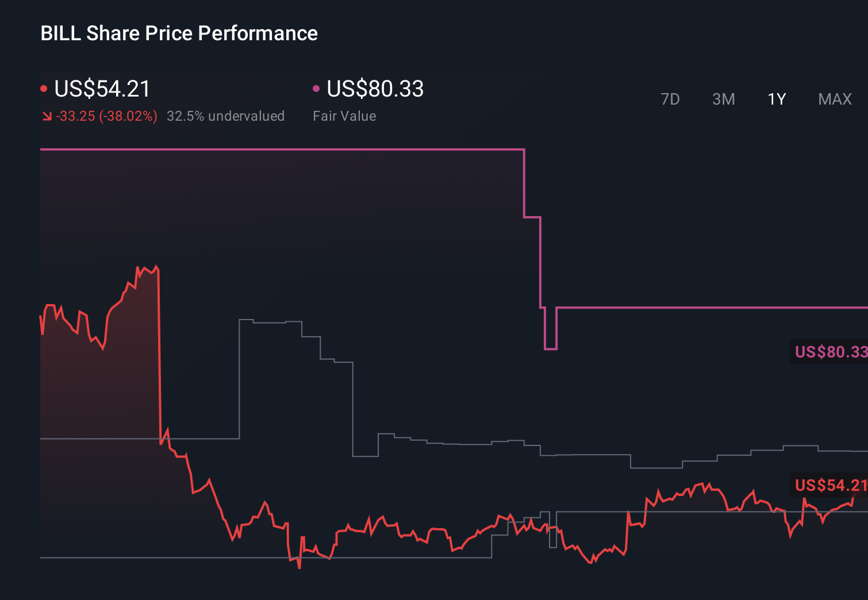
Task: Click the pink bullet legend icon beside US$80.33
Action: tap(316, 87)
